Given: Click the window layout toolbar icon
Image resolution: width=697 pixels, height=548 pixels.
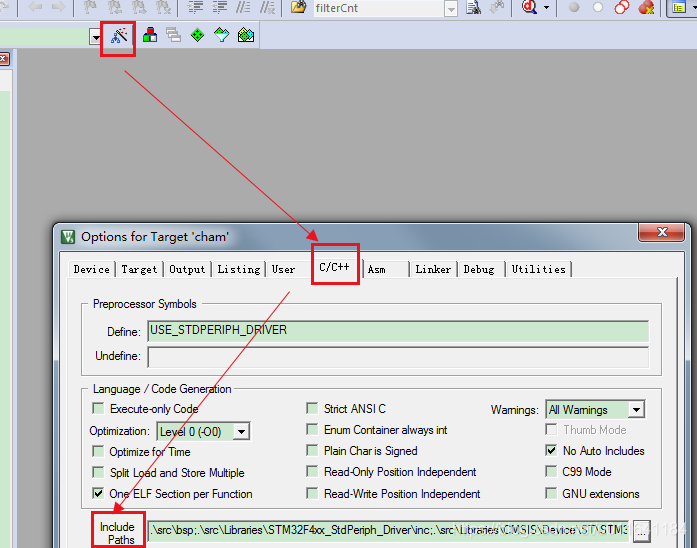Looking at the screenshot, I should [x=679, y=7].
